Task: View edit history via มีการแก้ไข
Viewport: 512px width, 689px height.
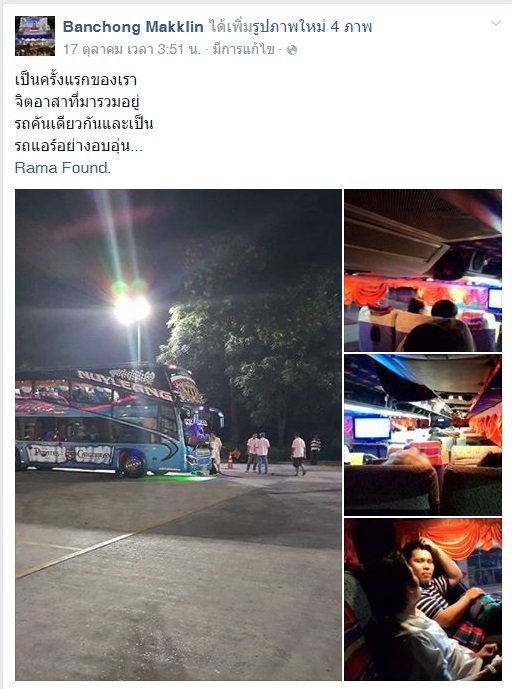Action: [243, 49]
